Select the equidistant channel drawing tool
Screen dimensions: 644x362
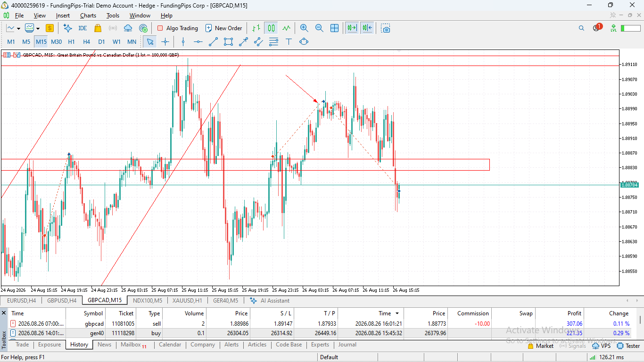(258, 41)
